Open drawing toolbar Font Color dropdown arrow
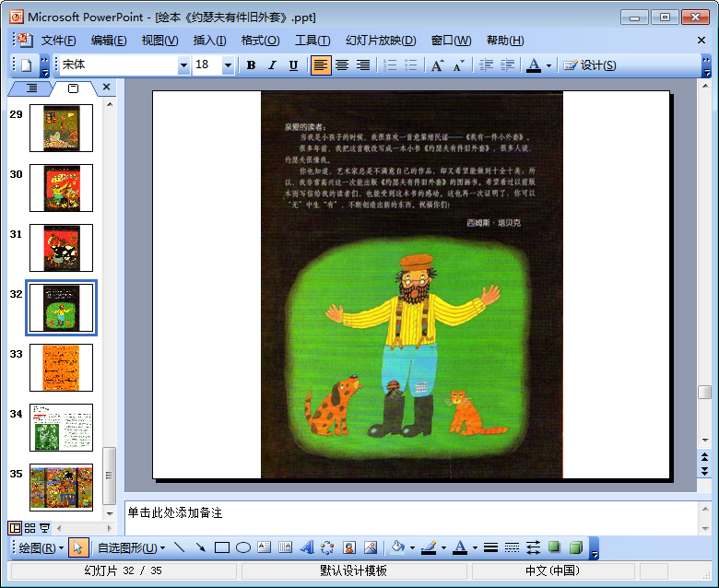Screen dimensions: 719x588 pyautogui.click(x=475, y=548)
